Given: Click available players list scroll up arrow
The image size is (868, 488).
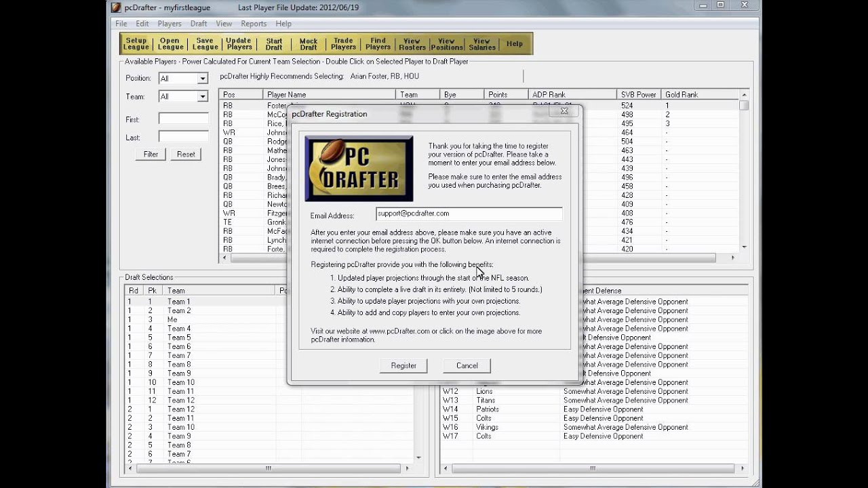Looking at the screenshot, I should 744,96.
